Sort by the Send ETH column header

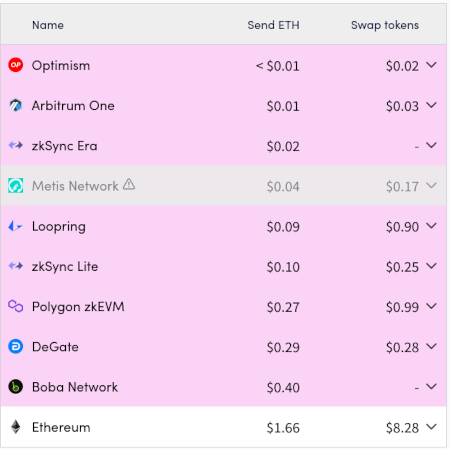coord(273,25)
